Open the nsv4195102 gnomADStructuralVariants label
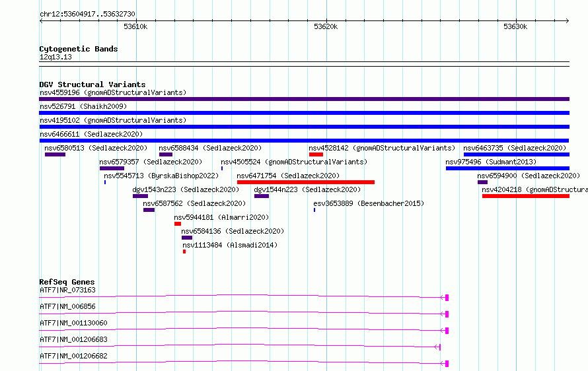 (113, 120)
